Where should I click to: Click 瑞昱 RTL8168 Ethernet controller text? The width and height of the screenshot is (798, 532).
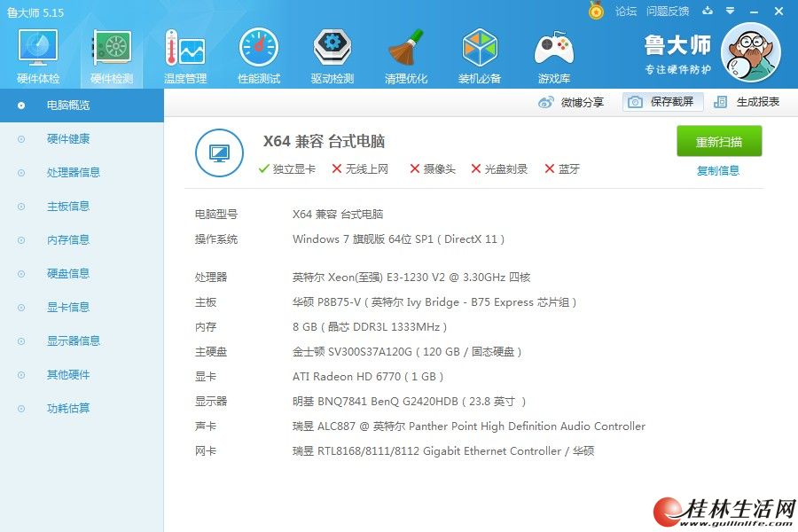point(443,451)
